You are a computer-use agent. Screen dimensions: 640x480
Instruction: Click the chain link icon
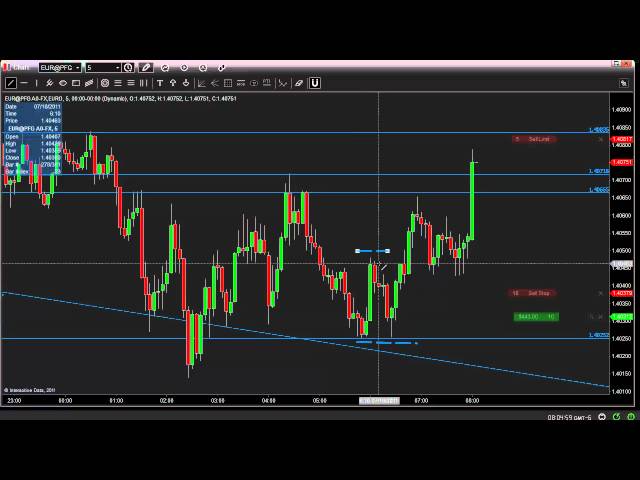pos(222,68)
